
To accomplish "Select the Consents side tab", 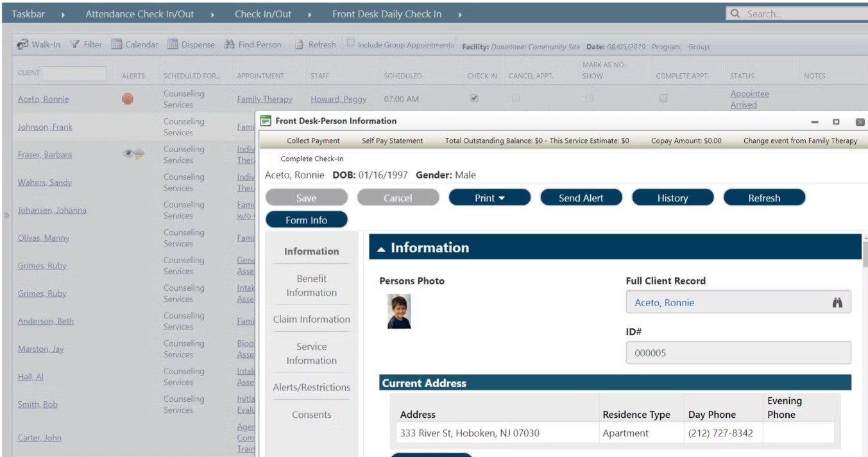I will click(311, 415).
